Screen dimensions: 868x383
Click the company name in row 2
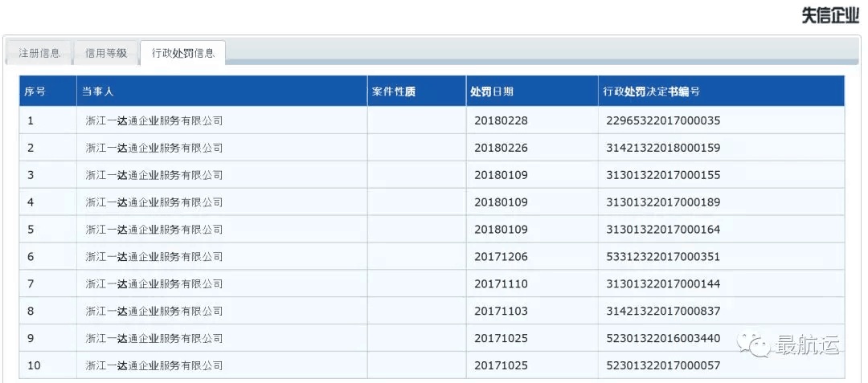[x=154, y=148]
